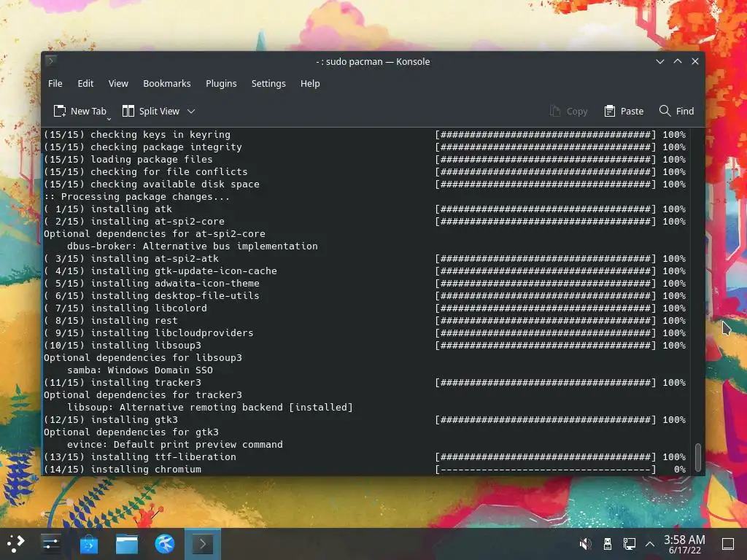This screenshot has height=560, width=747.
Task: Click 'libsoup: Alternative remoting backend [installed]' text
Action: pyautogui.click(x=210, y=407)
